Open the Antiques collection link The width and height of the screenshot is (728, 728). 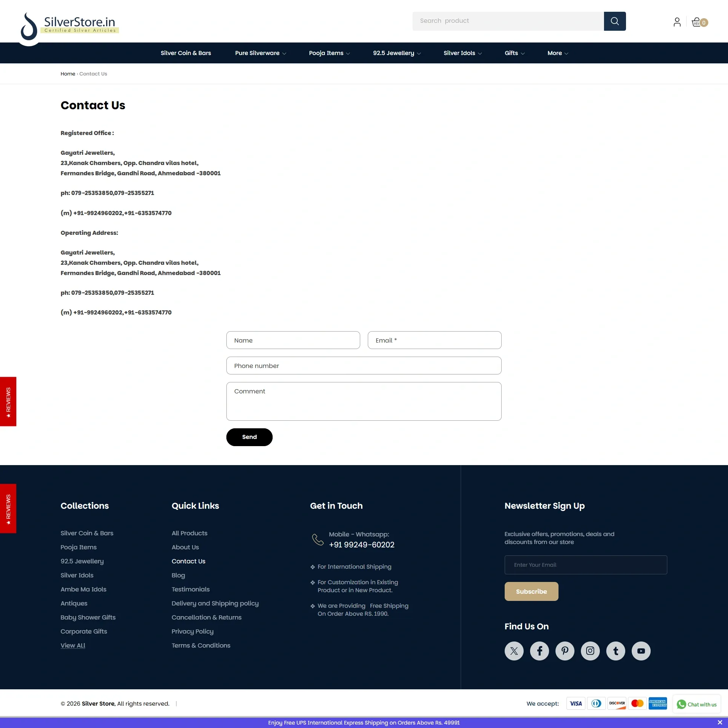pyautogui.click(x=74, y=603)
